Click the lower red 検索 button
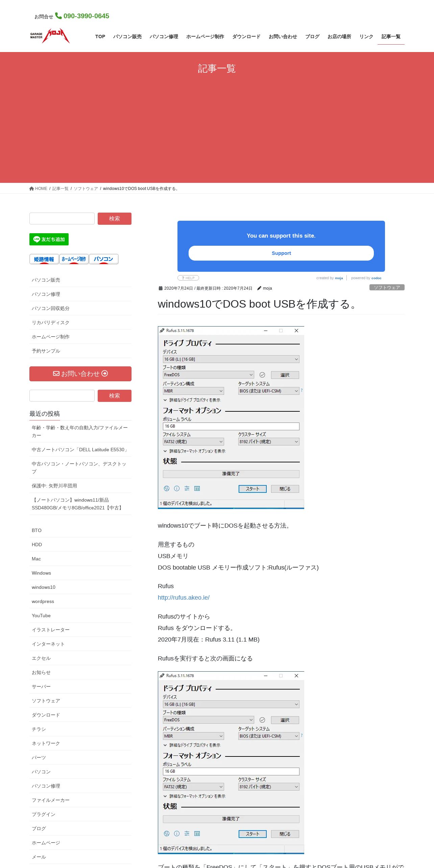The image size is (434, 868). [115, 396]
